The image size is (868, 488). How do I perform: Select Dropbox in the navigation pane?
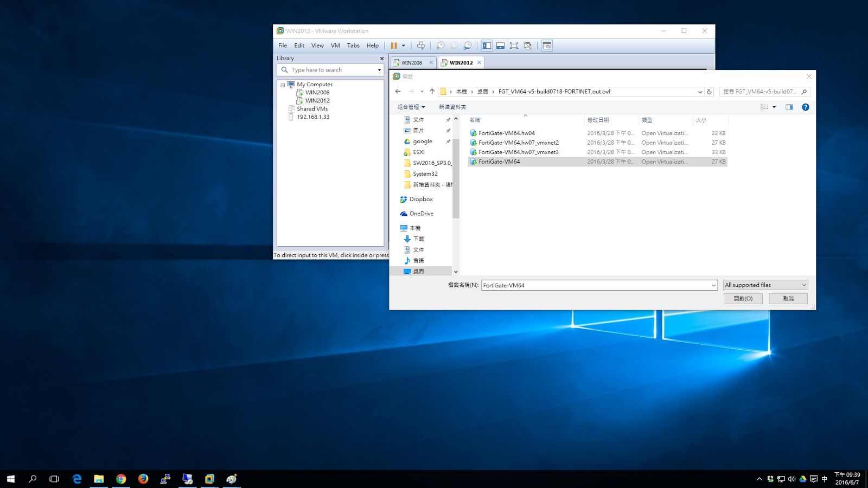tap(421, 200)
